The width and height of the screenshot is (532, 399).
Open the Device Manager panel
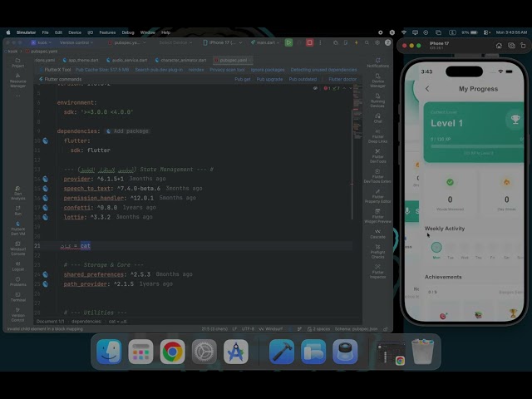[x=377, y=81]
